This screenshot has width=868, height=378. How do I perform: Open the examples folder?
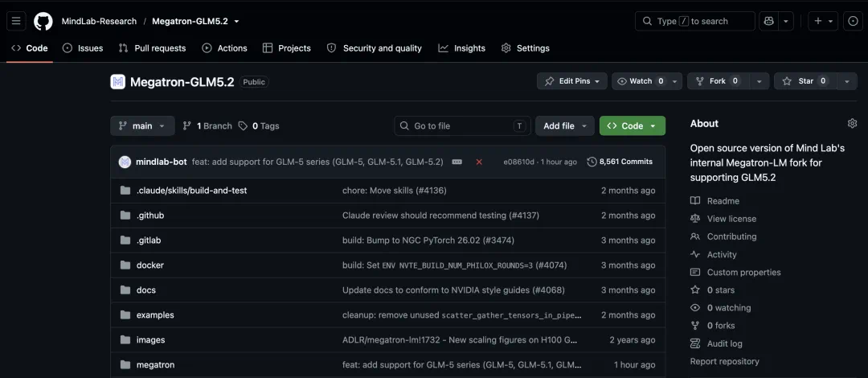point(155,315)
